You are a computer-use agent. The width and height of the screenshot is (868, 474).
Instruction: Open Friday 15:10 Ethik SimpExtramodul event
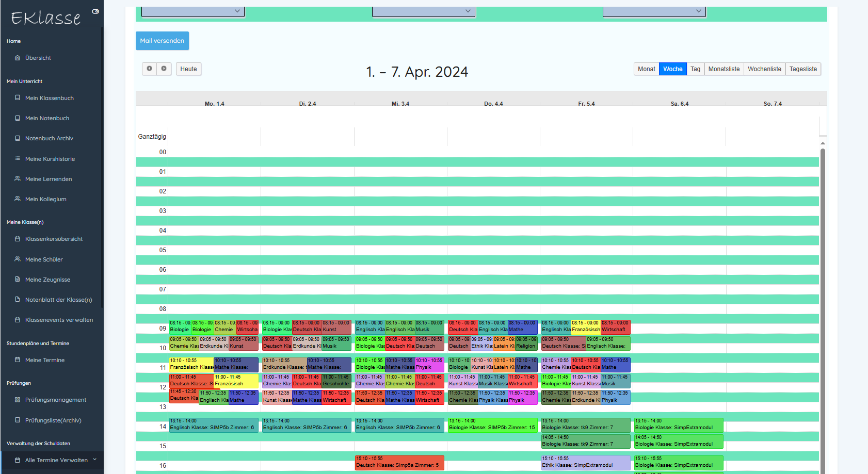tap(586, 462)
